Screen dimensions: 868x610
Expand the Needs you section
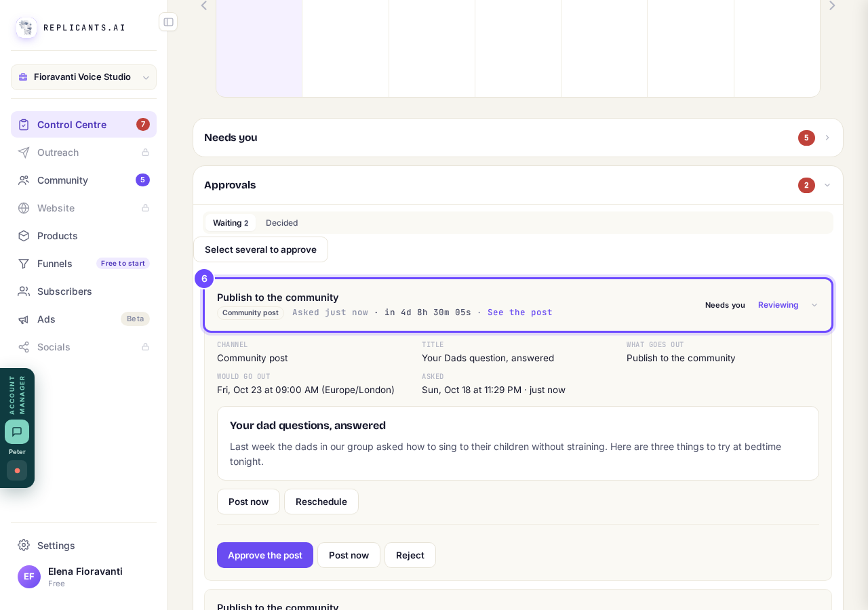point(518,138)
